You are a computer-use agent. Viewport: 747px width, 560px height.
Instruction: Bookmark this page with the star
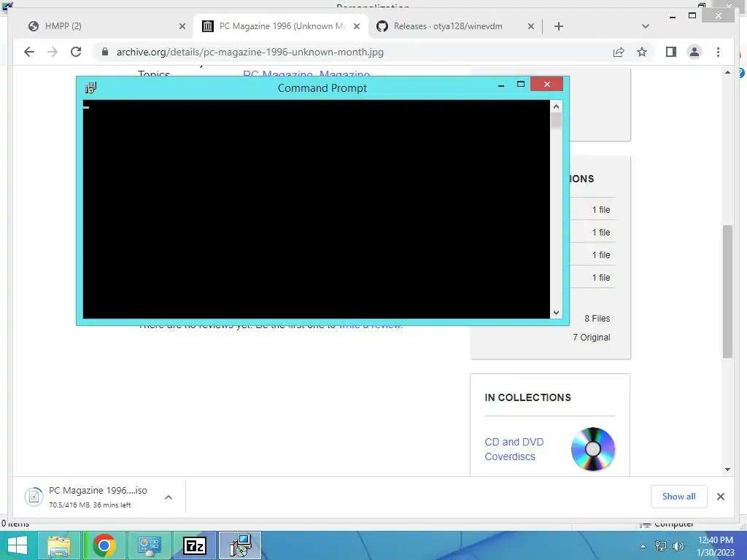click(642, 52)
